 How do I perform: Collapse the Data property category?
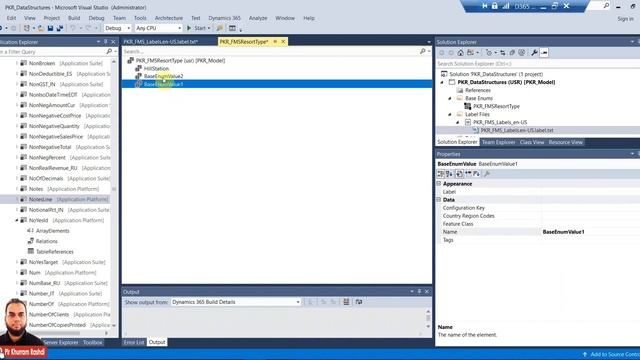coord(439,200)
